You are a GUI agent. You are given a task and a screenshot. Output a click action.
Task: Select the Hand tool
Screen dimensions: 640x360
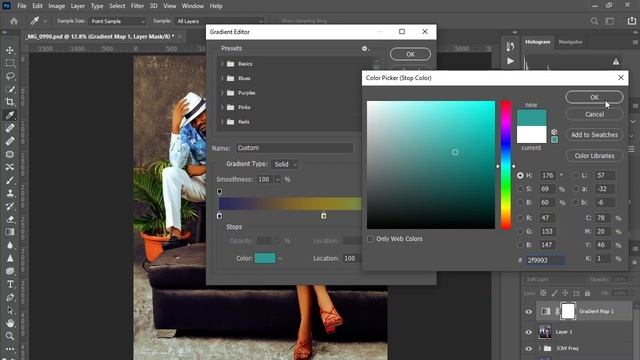[x=10, y=323]
